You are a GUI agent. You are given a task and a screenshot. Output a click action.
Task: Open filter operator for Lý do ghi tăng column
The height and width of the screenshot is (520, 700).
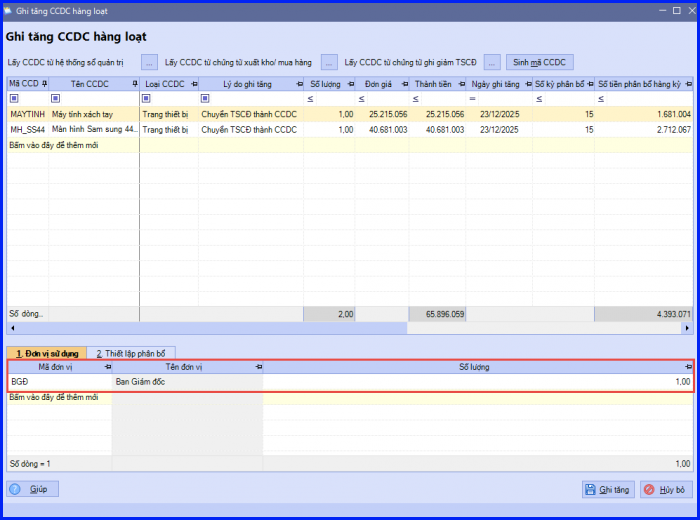coord(205,99)
